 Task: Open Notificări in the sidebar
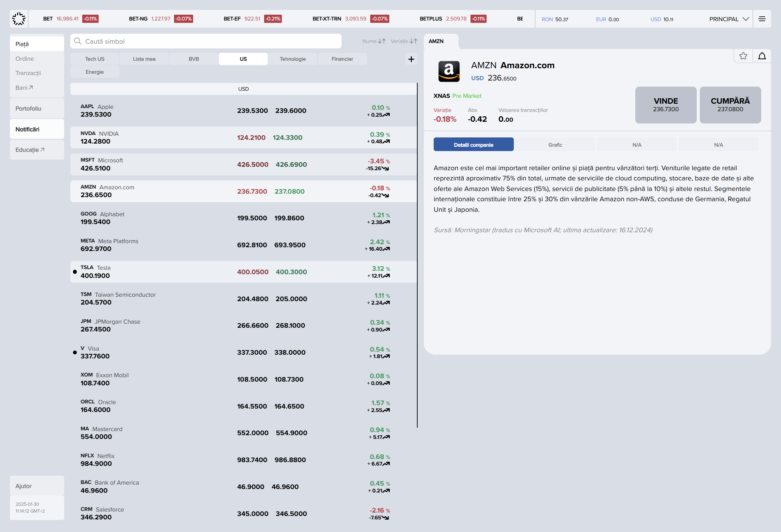37,129
